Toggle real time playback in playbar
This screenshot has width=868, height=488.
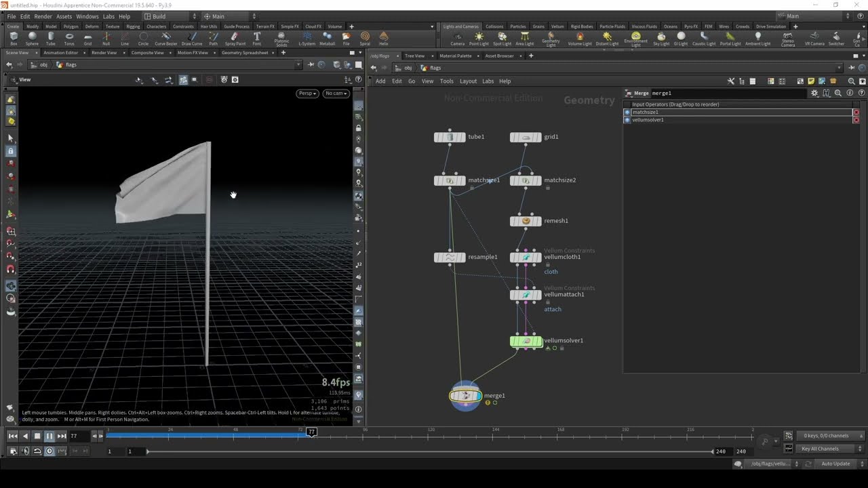tap(50, 451)
